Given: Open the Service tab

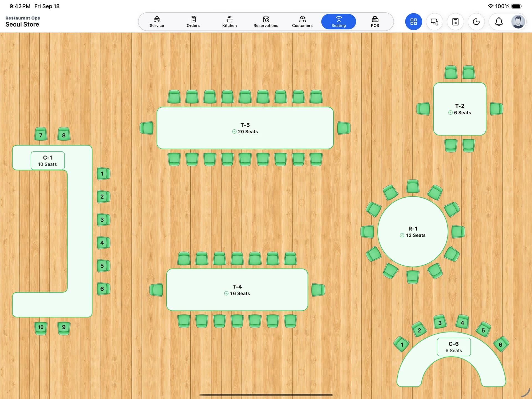Looking at the screenshot, I should [157, 22].
